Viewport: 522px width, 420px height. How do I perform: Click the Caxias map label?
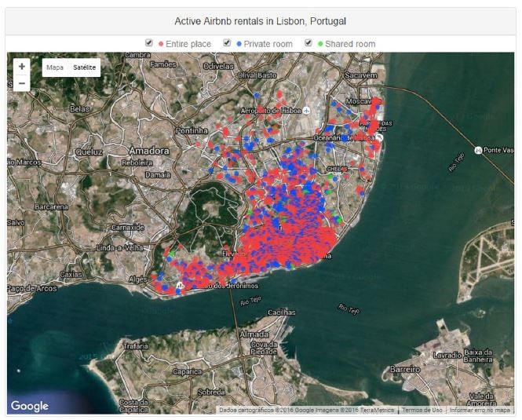point(71,275)
